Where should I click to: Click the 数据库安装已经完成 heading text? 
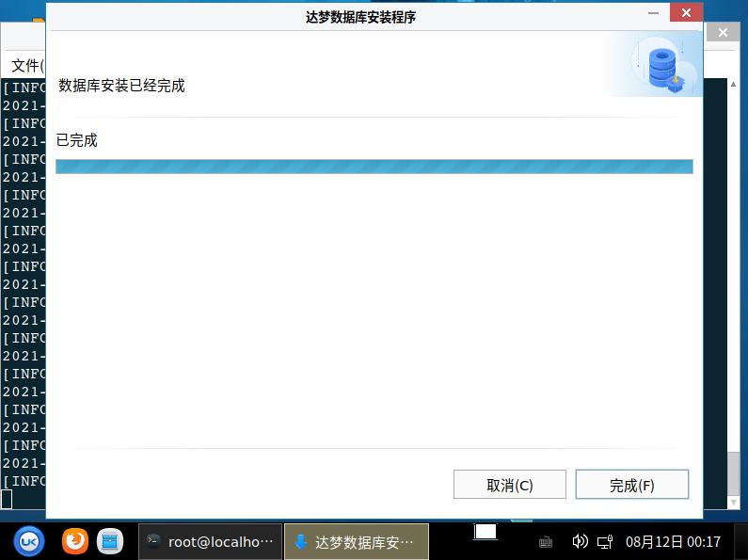[x=121, y=86]
